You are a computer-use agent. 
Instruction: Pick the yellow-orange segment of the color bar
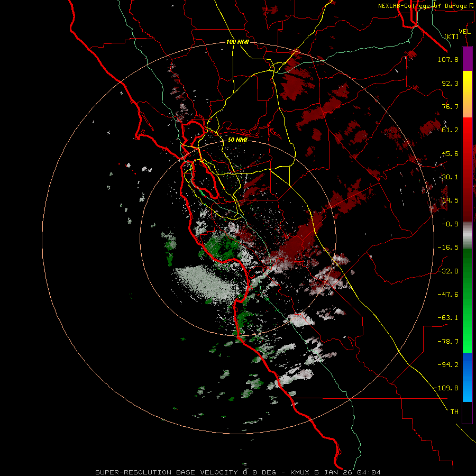click(x=467, y=94)
